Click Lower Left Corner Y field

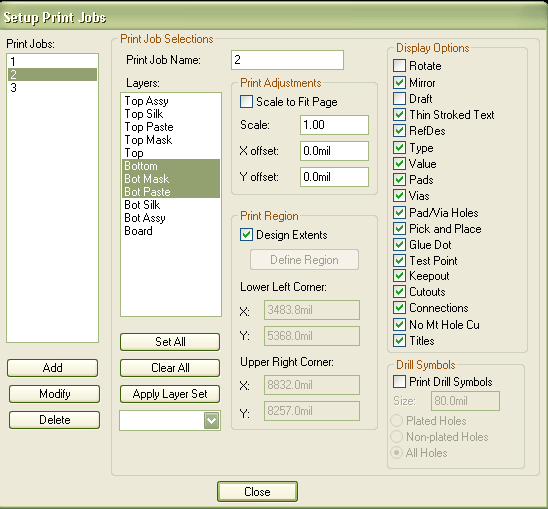pyautogui.click(x=312, y=336)
